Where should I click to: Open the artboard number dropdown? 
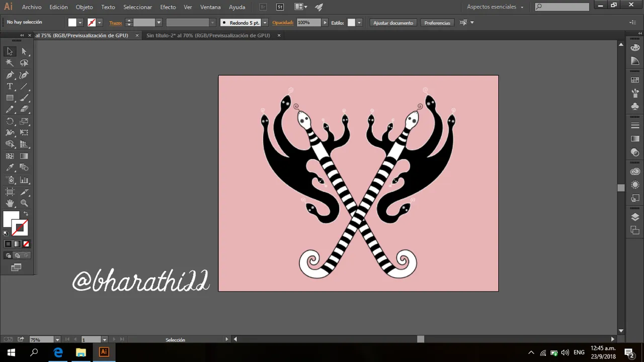104,340
